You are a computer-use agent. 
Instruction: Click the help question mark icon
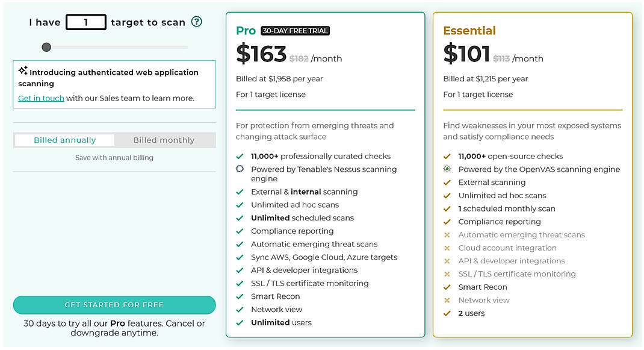coord(196,22)
